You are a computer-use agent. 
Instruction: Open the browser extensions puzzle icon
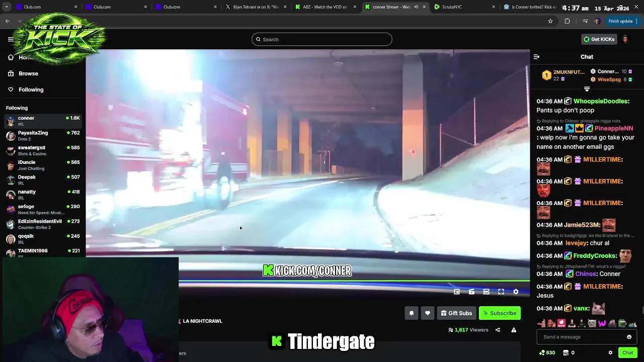[x=568, y=21]
